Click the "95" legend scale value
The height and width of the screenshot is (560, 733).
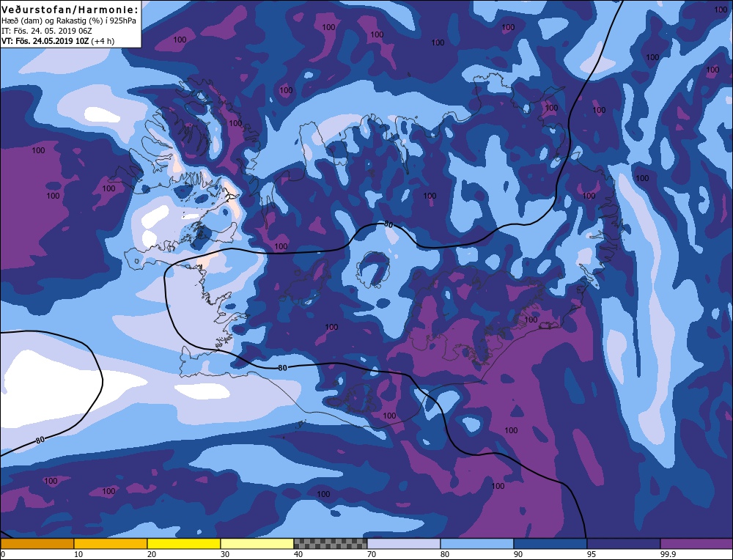click(591, 554)
